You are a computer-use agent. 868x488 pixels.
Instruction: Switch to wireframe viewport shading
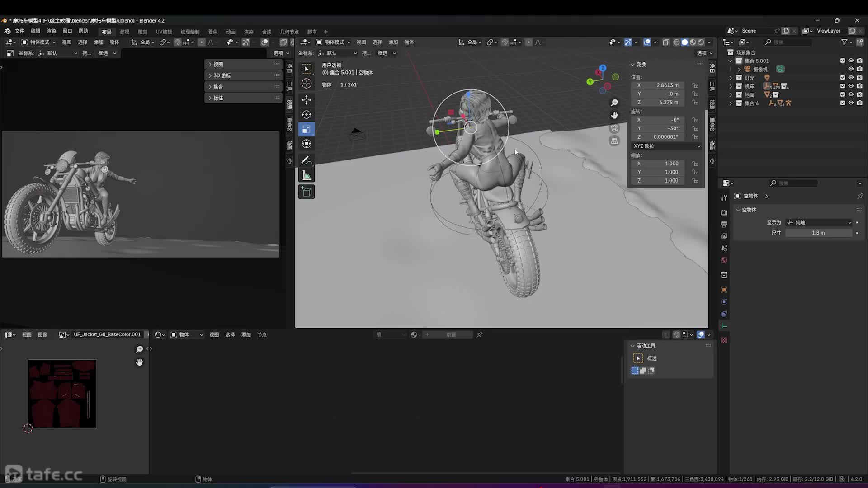tap(676, 42)
